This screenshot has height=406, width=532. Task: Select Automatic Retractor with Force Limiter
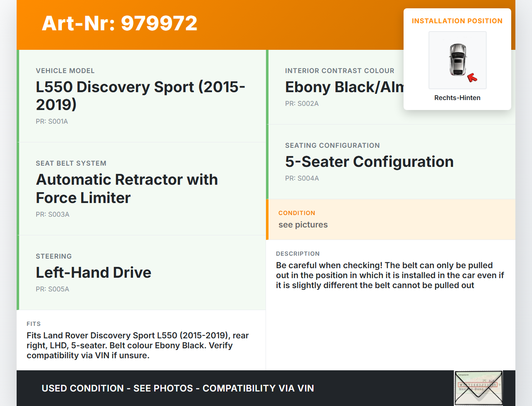pos(127,188)
